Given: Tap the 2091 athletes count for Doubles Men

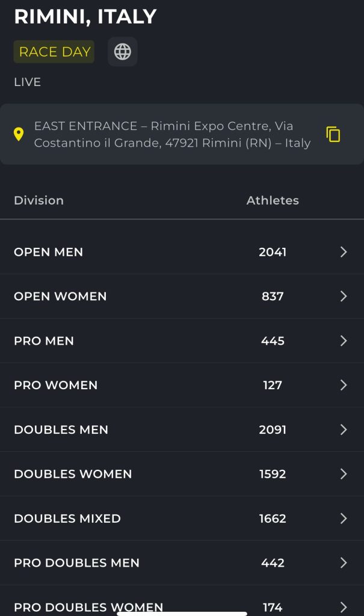Looking at the screenshot, I should (x=273, y=430).
